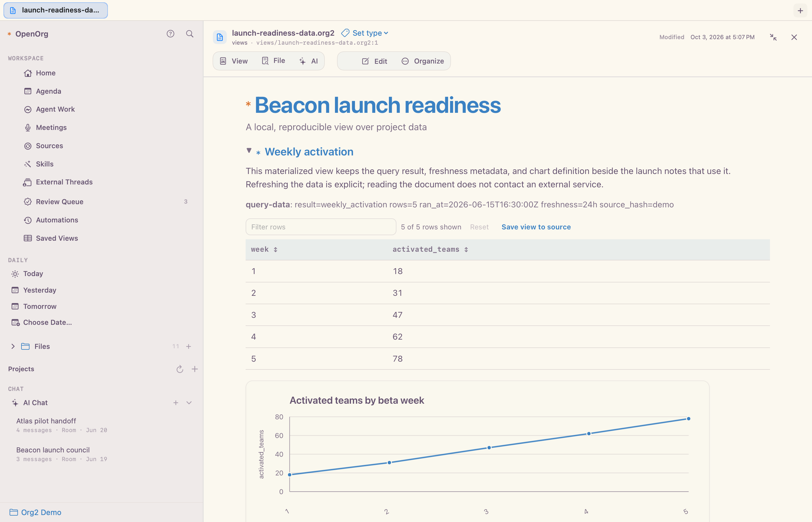Open Atlas pilot handoff chat
The image size is (812, 522).
click(62, 425)
